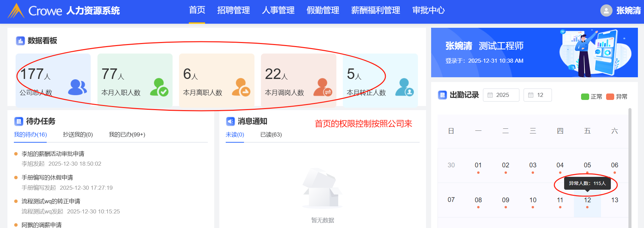Click the text 流程测试wq发起 2025-12-30 10:15:25
Image resolution: width=644 pixels, height=228 pixels.
(x=71, y=211)
